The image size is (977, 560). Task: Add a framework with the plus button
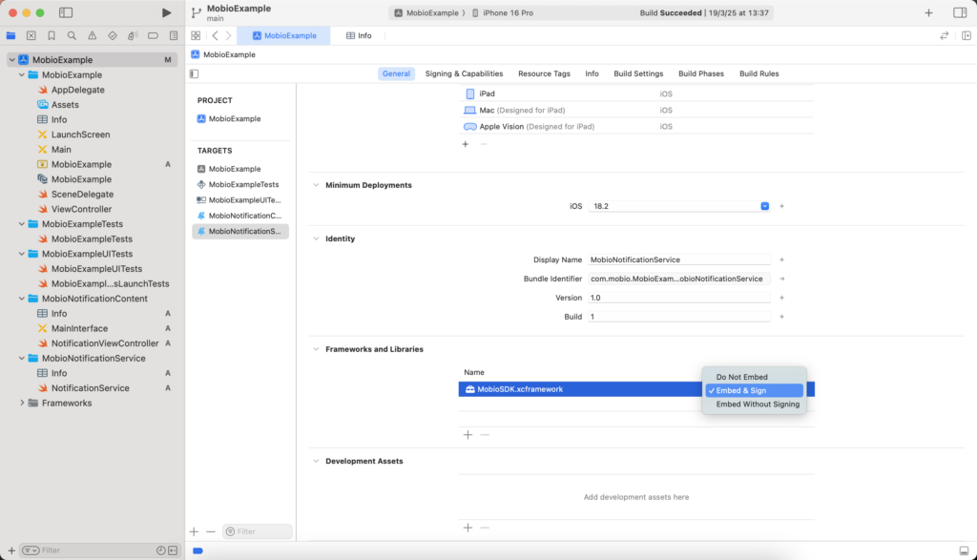click(468, 434)
